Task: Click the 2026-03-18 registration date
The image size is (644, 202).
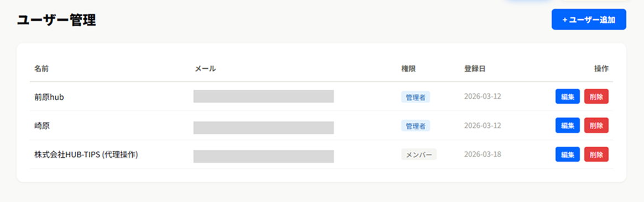Action: tap(483, 155)
